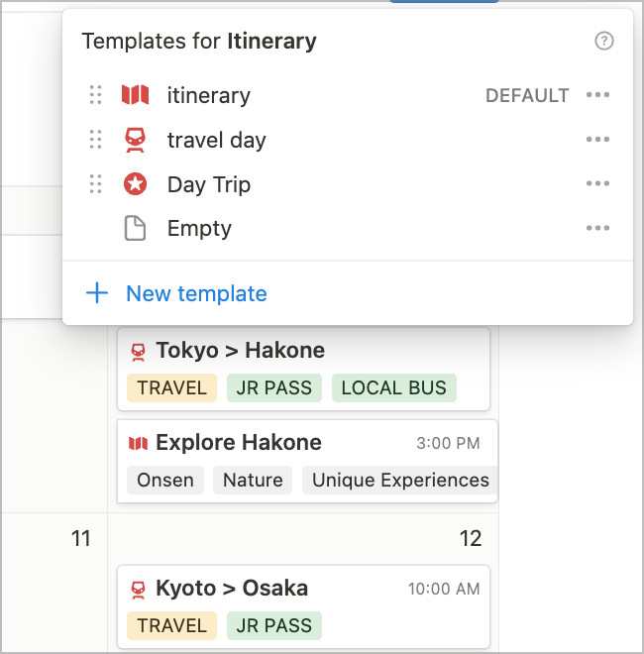Click the drag handle beside travel day template
Screen dimensions: 644x654
[95, 140]
